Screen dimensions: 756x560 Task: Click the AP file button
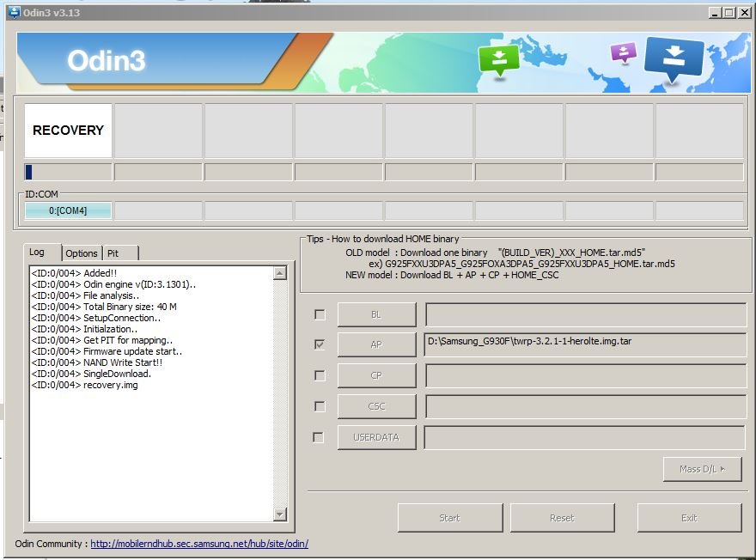click(x=376, y=344)
